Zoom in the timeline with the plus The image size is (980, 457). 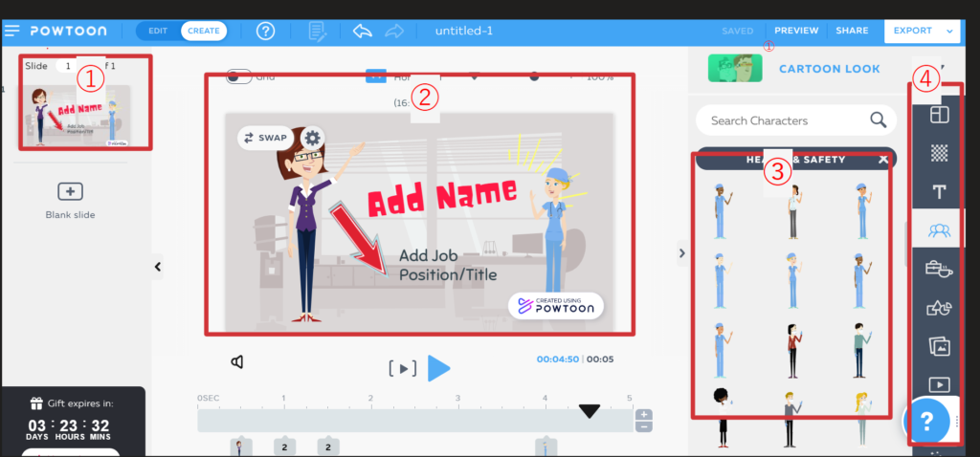(x=644, y=415)
